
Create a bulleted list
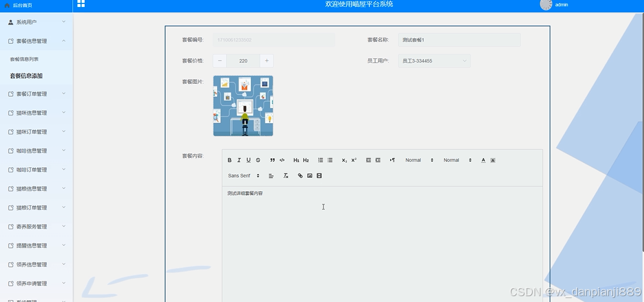(330, 160)
